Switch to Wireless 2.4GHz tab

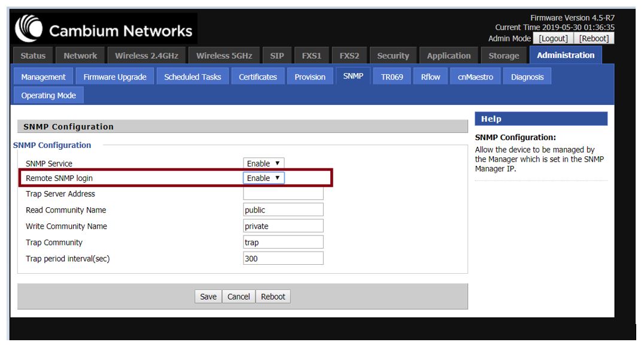(x=147, y=56)
